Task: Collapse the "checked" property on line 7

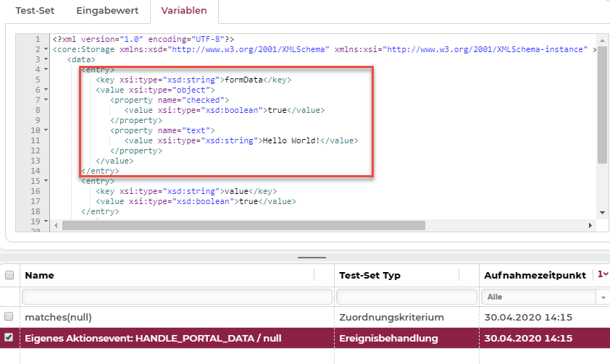Action: click(x=46, y=100)
